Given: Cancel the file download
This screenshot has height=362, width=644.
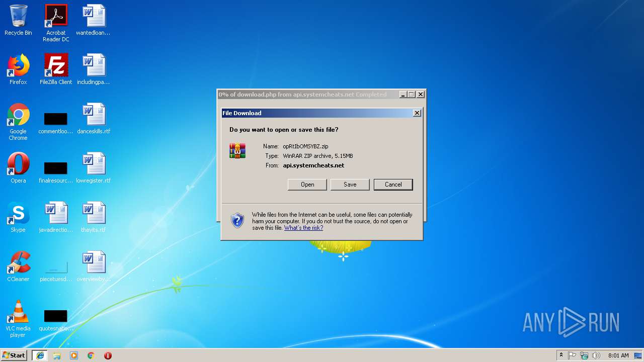Looking at the screenshot, I should tap(393, 185).
